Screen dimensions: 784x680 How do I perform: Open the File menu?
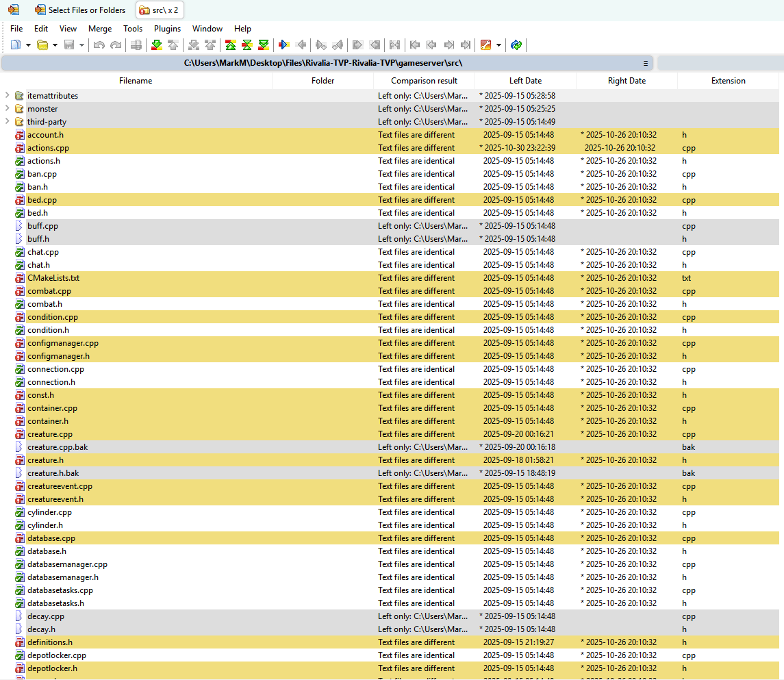coord(16,29)
